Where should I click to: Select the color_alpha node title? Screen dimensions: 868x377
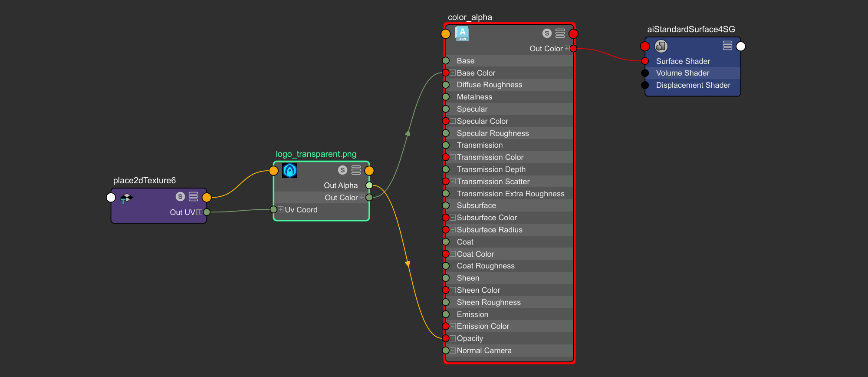pyautogui.click(x=470, y=17)
